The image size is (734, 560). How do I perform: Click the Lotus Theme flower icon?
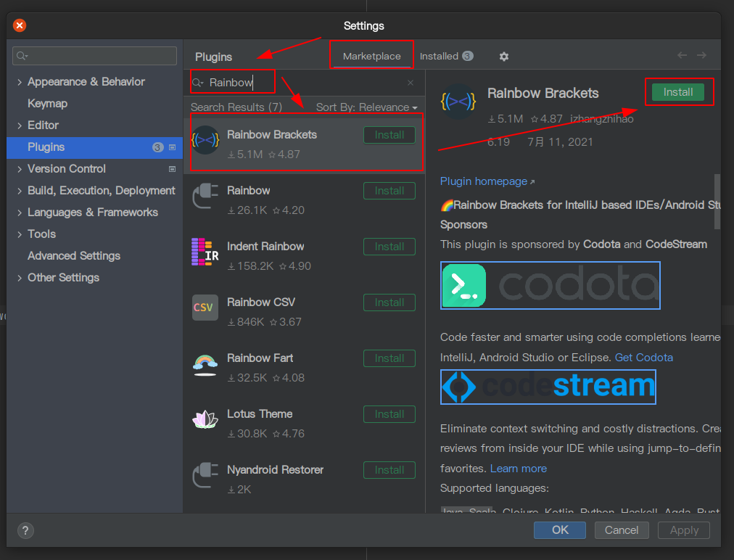[205, 419]
